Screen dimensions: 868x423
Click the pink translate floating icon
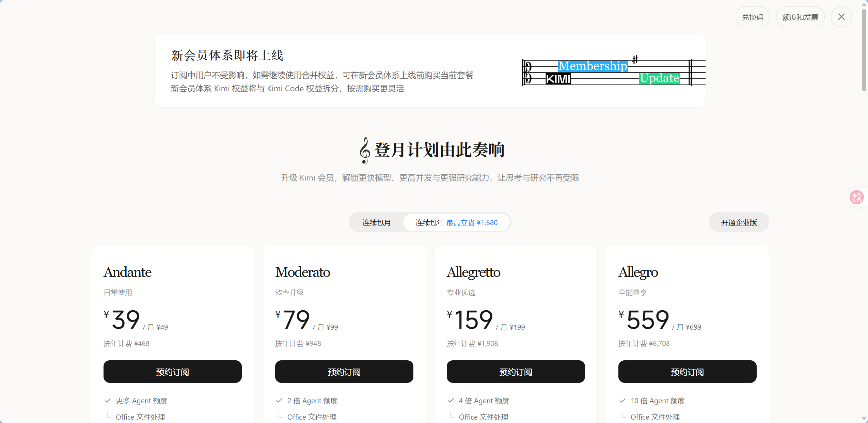856,197
